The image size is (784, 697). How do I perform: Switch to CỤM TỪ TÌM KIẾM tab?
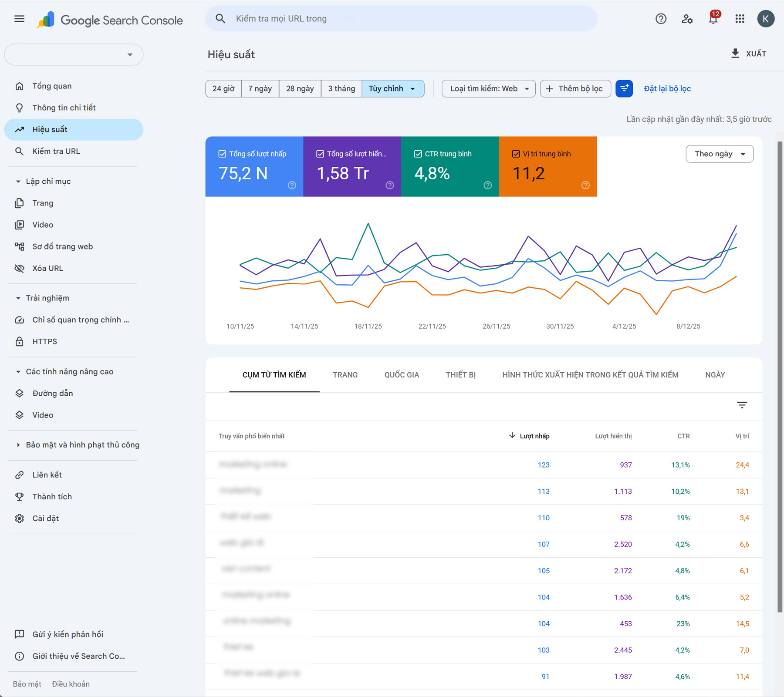274,375
